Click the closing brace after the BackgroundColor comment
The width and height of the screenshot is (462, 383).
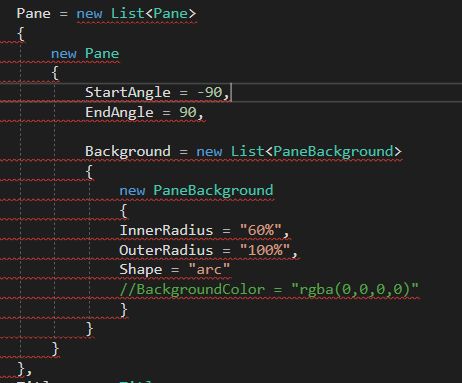(x=124, y=310)
